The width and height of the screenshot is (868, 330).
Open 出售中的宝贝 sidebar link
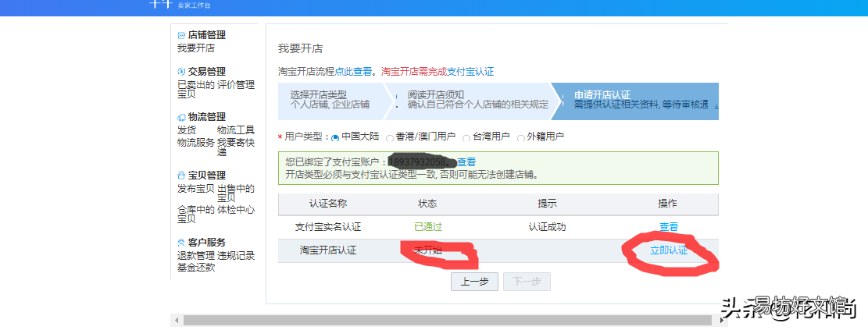click(236, 193)
